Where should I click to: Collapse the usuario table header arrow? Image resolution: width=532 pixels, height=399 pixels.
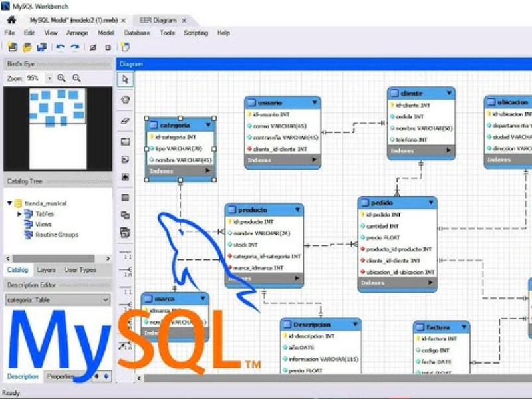[315, 102]
